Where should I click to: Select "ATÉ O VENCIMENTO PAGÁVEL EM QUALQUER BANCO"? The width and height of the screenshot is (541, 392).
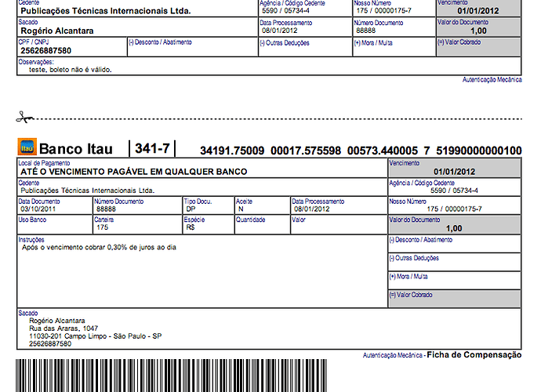[x=134, y=172]
